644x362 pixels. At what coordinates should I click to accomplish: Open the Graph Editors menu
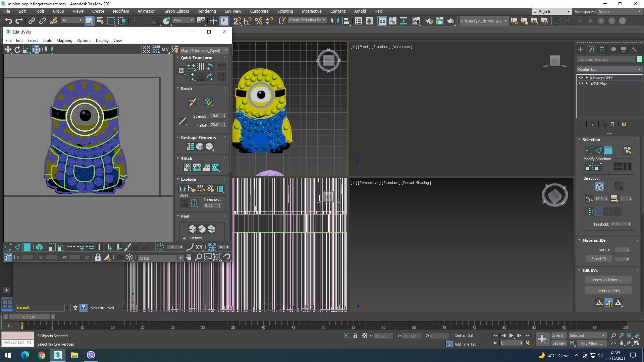(x=176, y=11)
